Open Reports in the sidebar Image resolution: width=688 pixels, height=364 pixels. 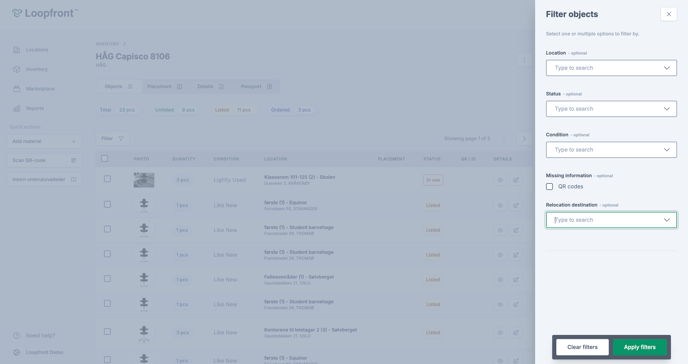point(29,108)
